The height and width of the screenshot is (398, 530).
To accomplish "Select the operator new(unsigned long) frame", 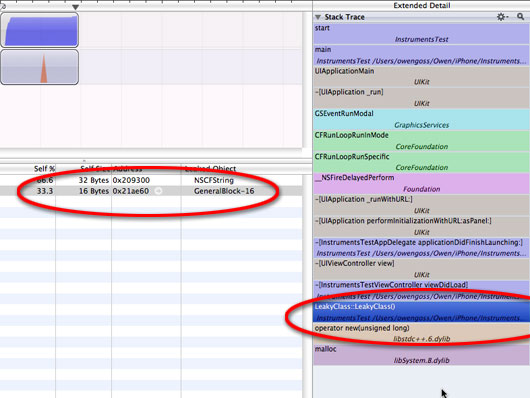I will coord(421,333).
